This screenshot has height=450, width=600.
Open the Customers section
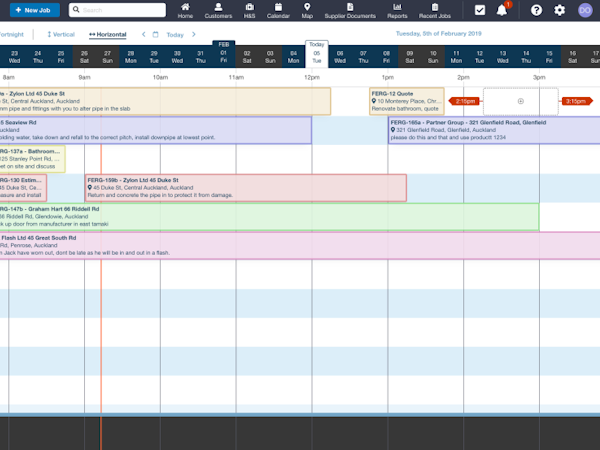218,11
